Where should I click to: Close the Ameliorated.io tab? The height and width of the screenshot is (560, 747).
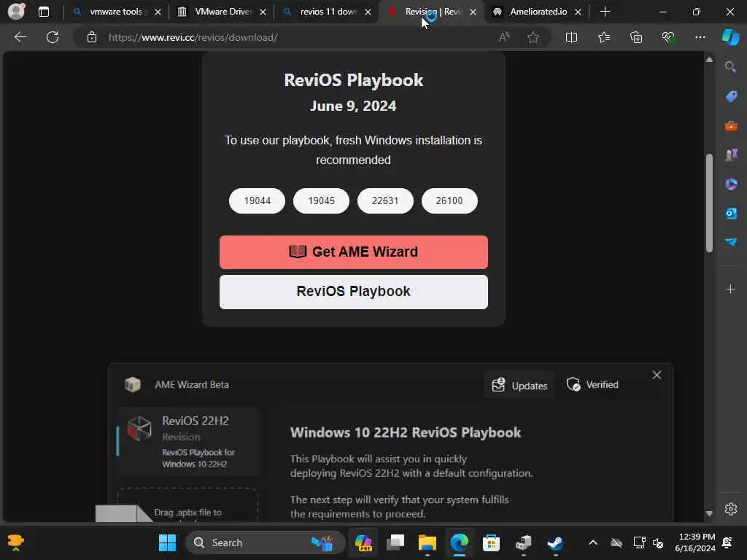pos(578,12)
